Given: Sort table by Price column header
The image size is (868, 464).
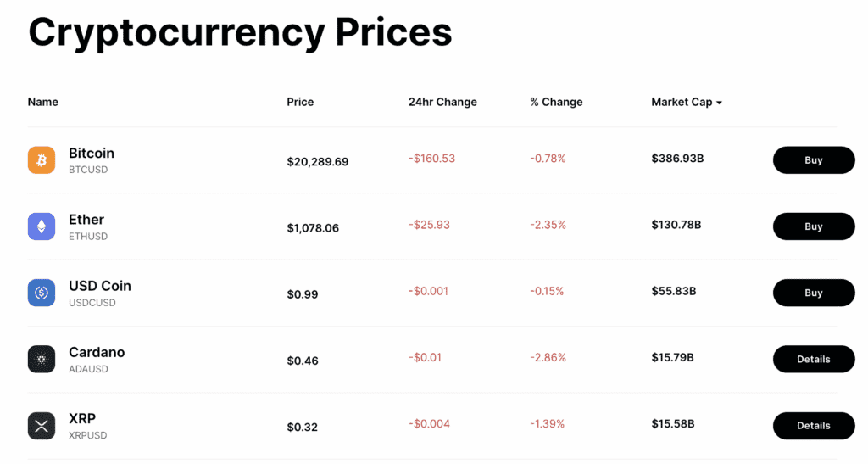Looking at the screenshot, I should [300, 102].
